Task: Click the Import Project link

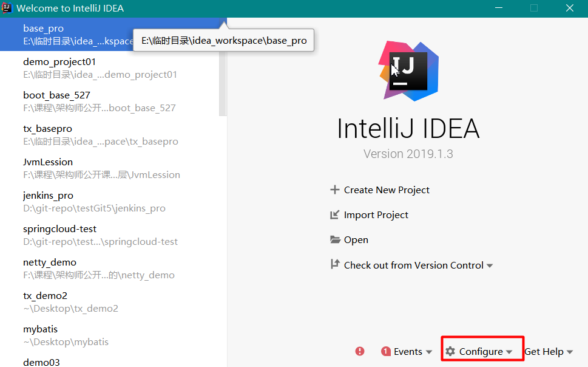Action: pyautogui.click(x=376, y=215)
